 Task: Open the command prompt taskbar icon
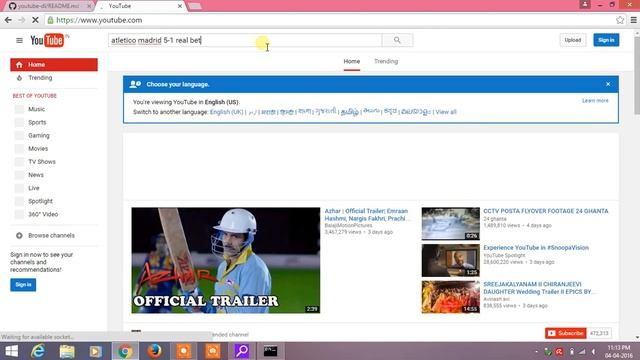(x=270, y=351)
